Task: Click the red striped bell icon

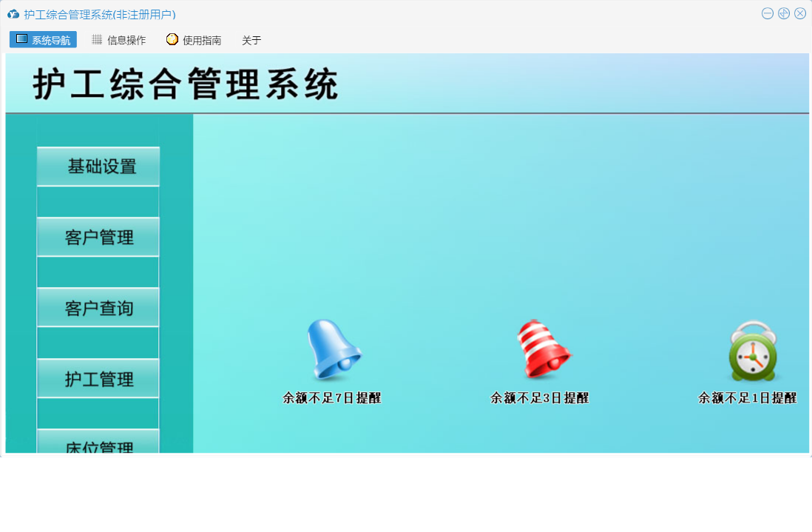Action: click(542, 351)
